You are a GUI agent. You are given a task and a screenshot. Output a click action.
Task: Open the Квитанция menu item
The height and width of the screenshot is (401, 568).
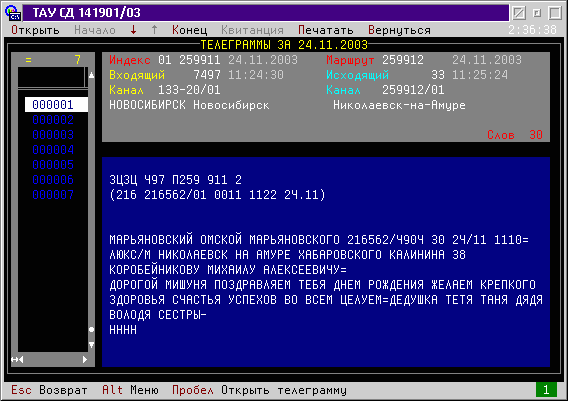click(252, 30)
